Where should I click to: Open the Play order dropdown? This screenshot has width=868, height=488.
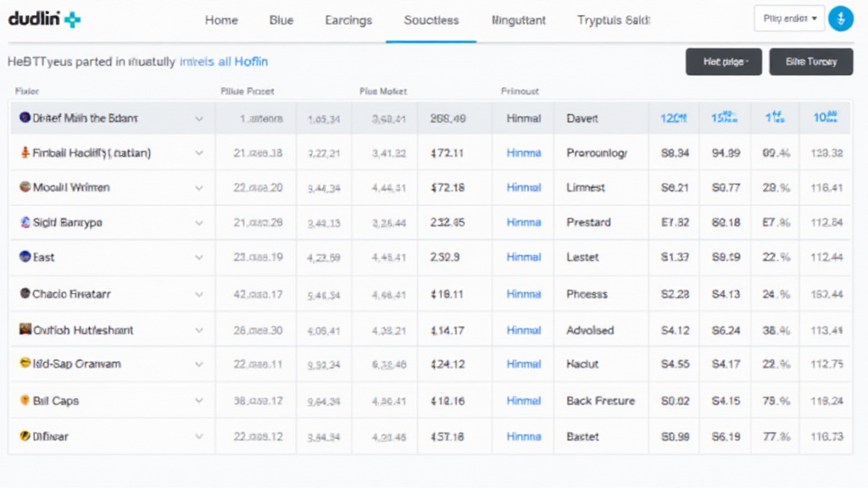point(788,18)
